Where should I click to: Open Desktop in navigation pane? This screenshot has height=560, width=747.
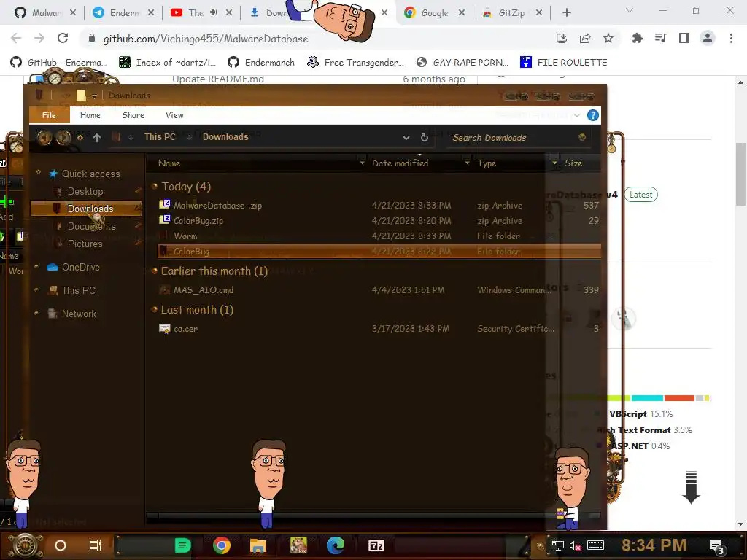85,192
